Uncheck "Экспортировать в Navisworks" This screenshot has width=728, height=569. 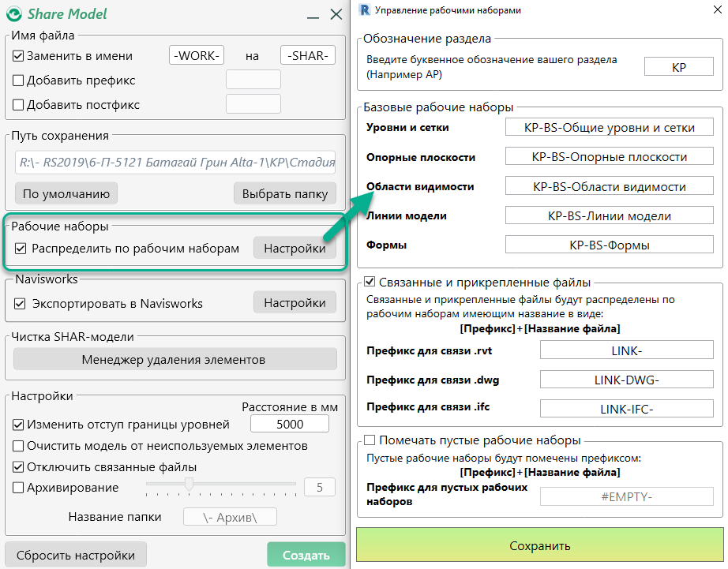(18, 302)
